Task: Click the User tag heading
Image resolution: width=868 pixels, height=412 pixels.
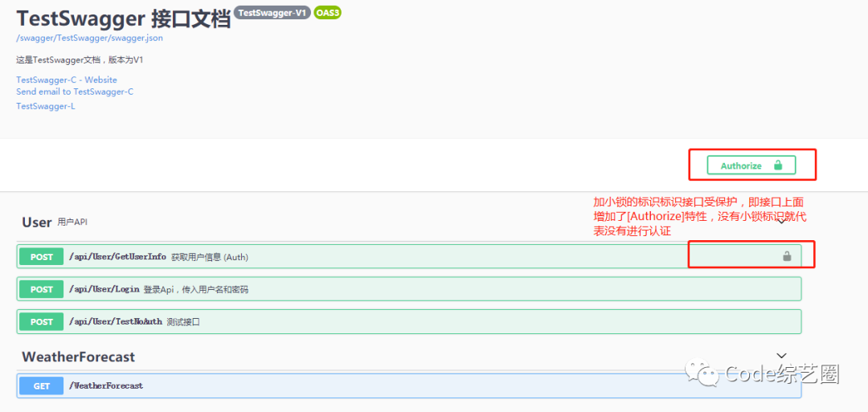Action: coord(37,222)
